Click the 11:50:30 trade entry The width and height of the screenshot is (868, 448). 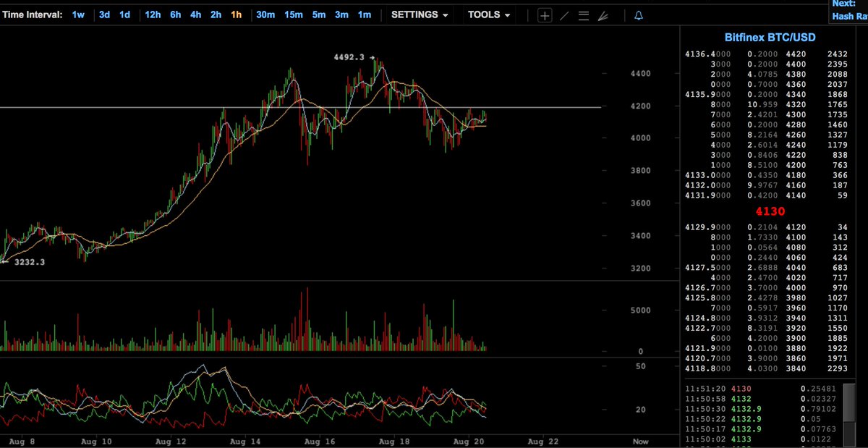[762, 409]
